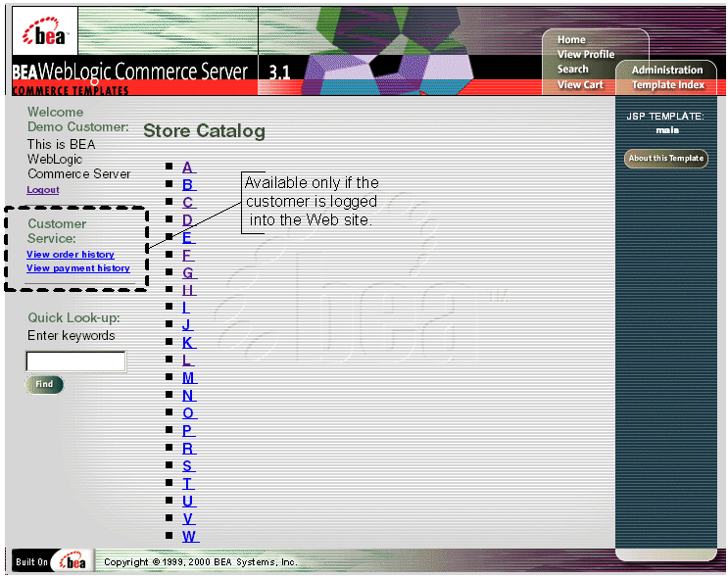Browse catalog letter U

click(188, 502)
